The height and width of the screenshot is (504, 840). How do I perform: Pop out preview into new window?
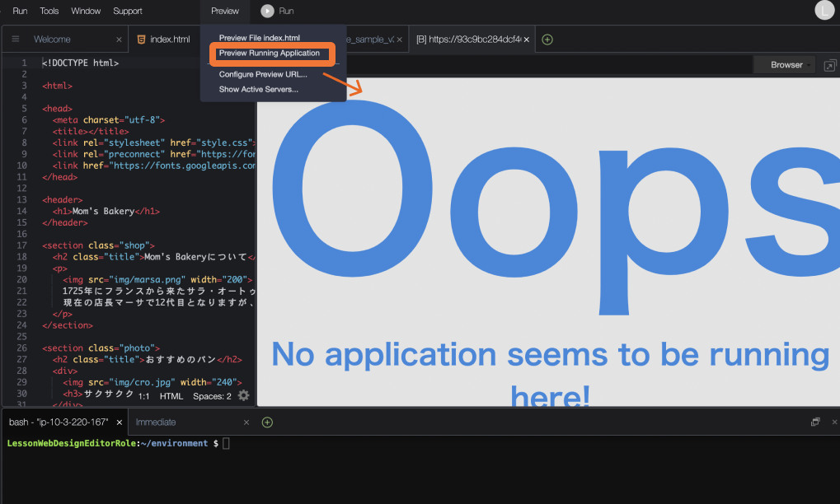(x=829, y=65)
